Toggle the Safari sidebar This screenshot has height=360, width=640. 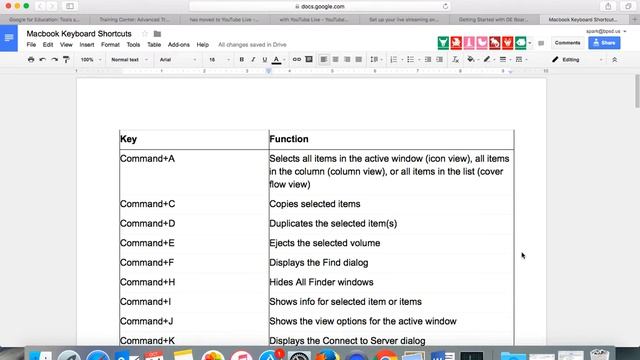pos(70,6)
